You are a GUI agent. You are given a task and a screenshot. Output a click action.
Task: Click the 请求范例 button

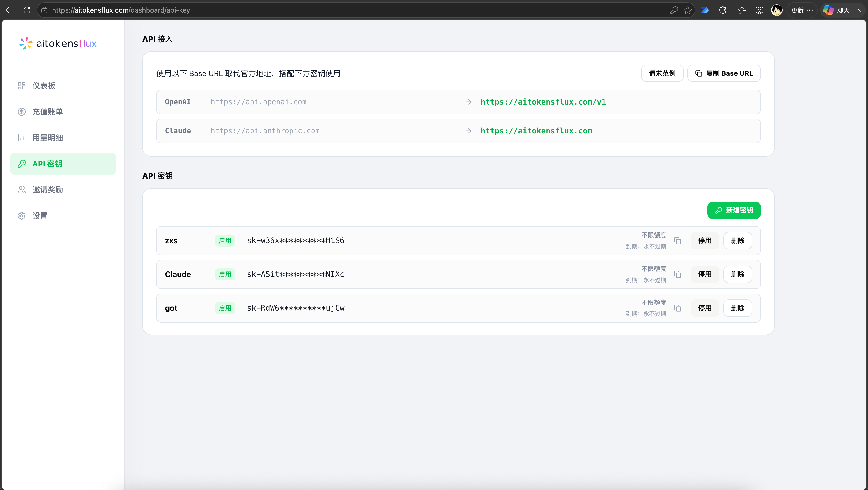[x=662, y=73]
